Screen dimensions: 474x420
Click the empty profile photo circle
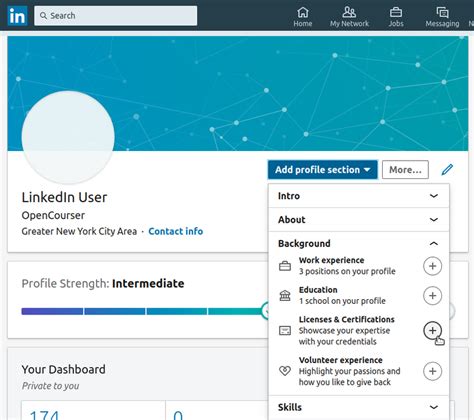(68, 137)
